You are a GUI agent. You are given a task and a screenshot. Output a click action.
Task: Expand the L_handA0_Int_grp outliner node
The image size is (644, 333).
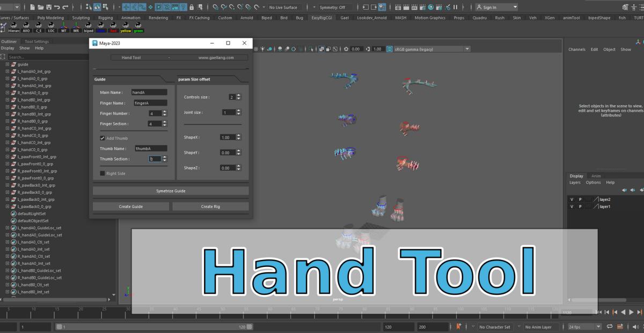pyautogui.click(x=8, y=71)
